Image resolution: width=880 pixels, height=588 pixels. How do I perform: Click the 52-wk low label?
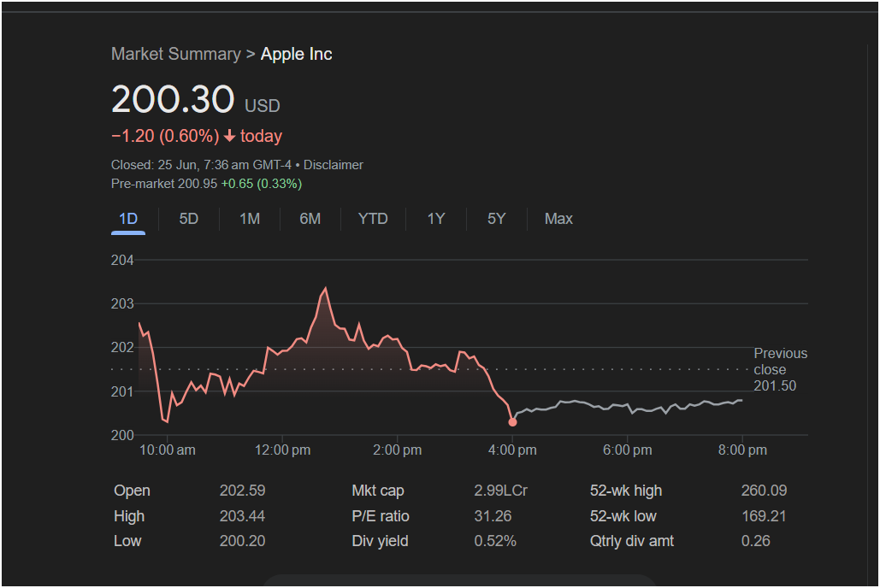tap(623, 515)
